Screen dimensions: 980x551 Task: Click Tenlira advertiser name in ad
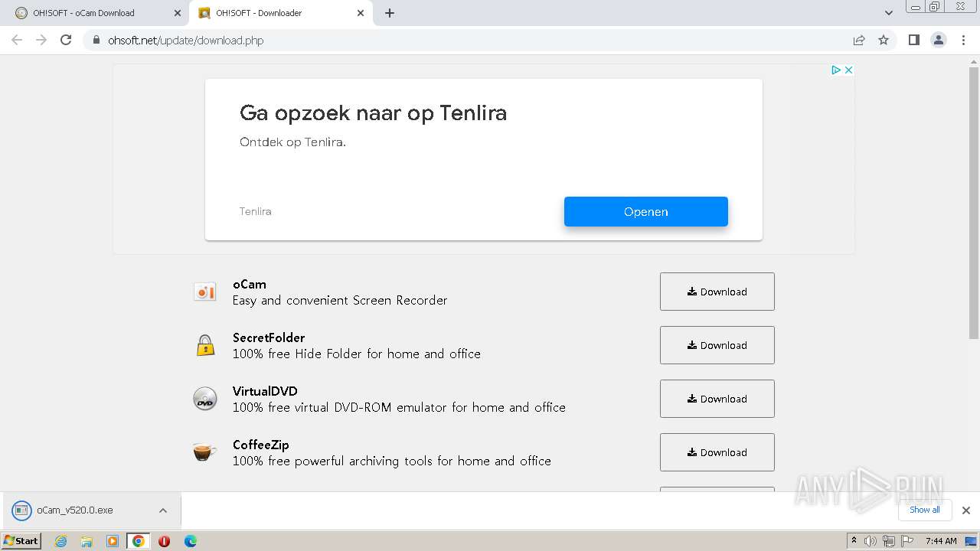point(256,211)
